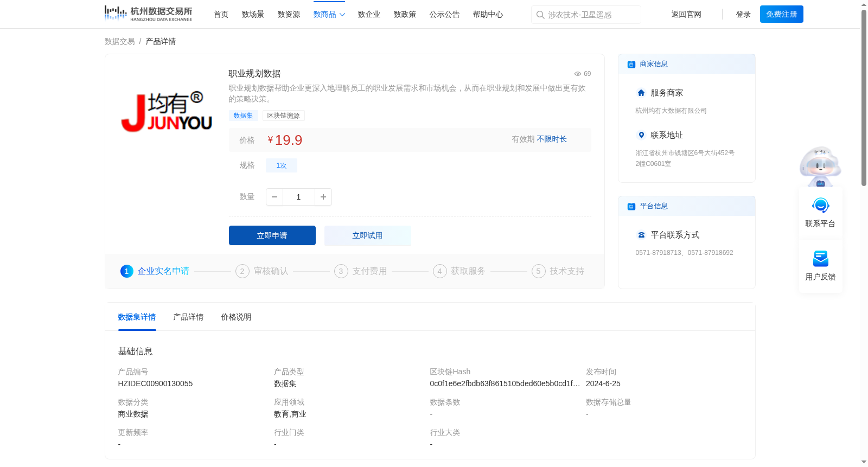Viewport: 868px width, 467px height.
Task: Select the 1次 specification option
Action: (282, 165)
